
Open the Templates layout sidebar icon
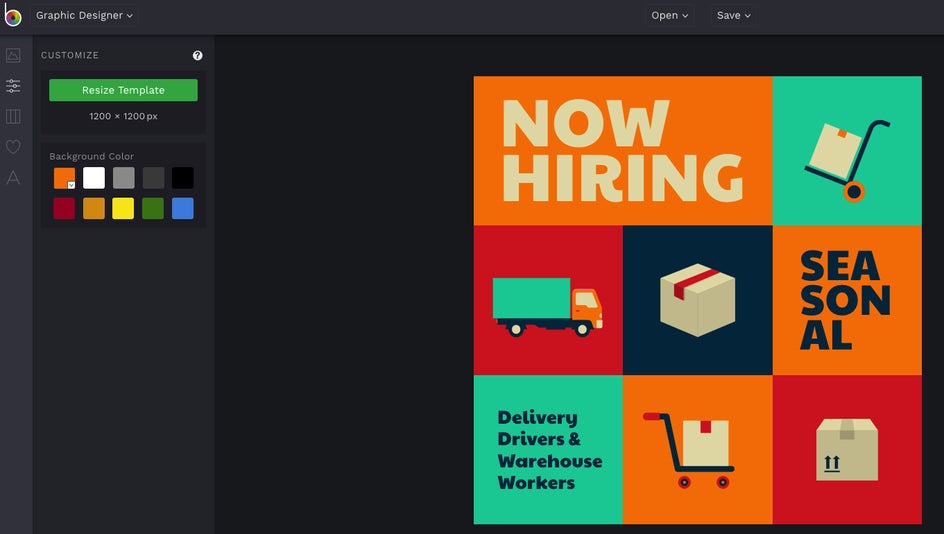[x=13, y=116]
